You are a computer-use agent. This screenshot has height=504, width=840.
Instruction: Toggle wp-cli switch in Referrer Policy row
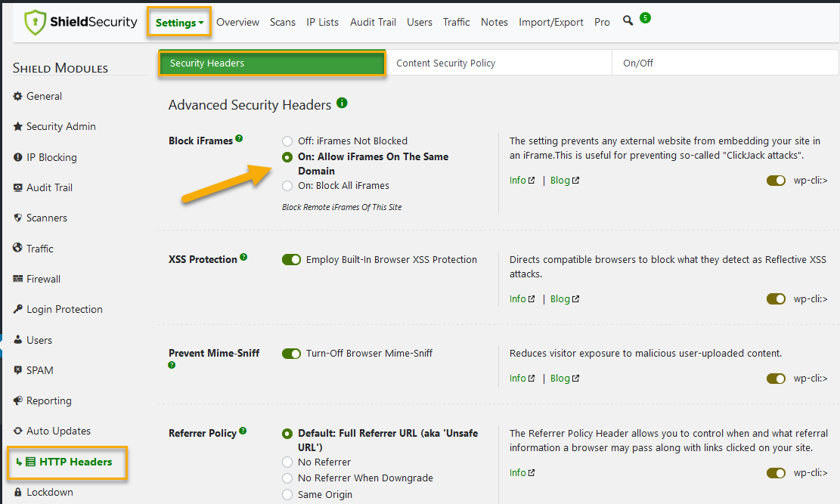[776, 473]
